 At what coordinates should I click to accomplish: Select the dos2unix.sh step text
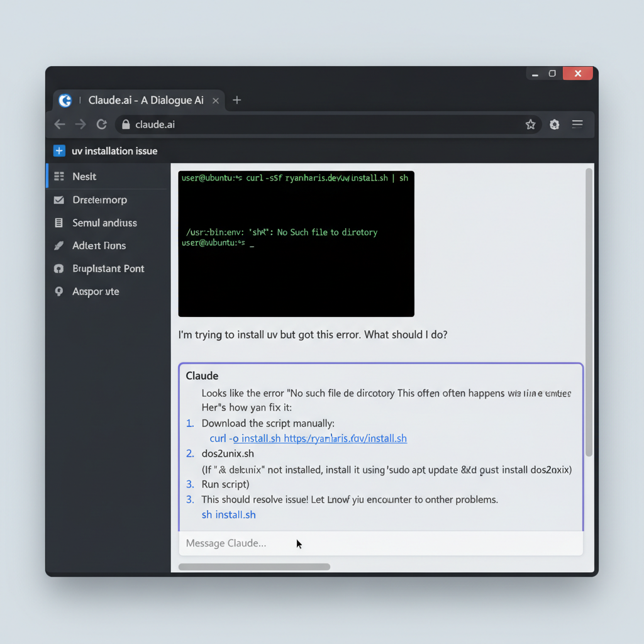[228, 453]
